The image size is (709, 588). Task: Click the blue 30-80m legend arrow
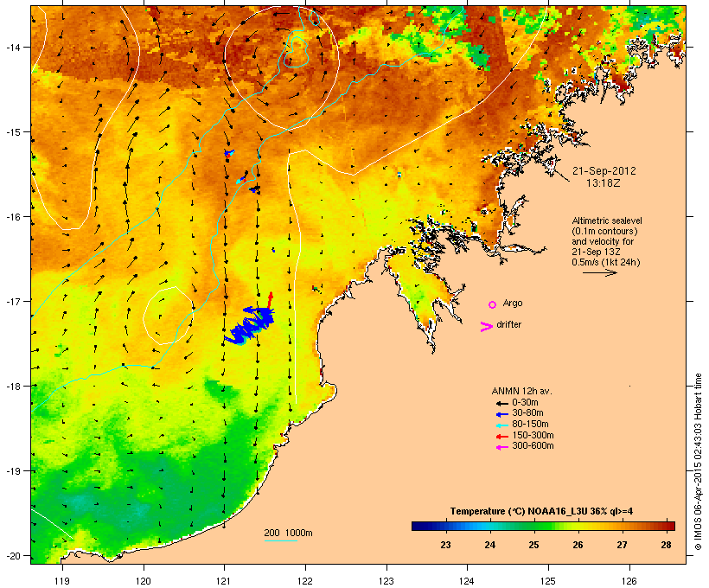[501, 414]
